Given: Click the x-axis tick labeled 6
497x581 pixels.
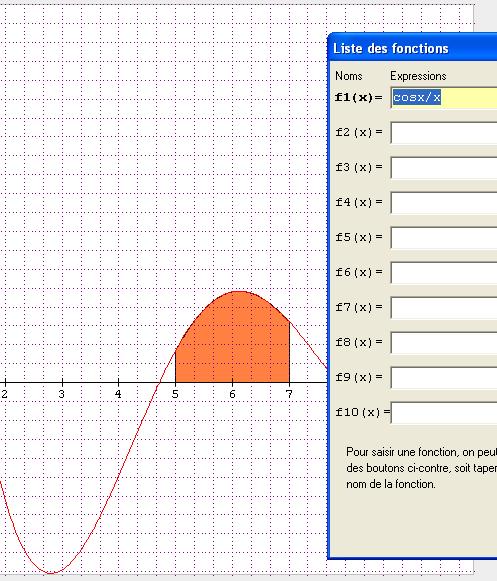Looking at the screenshot, I should (x=232, y=394).
